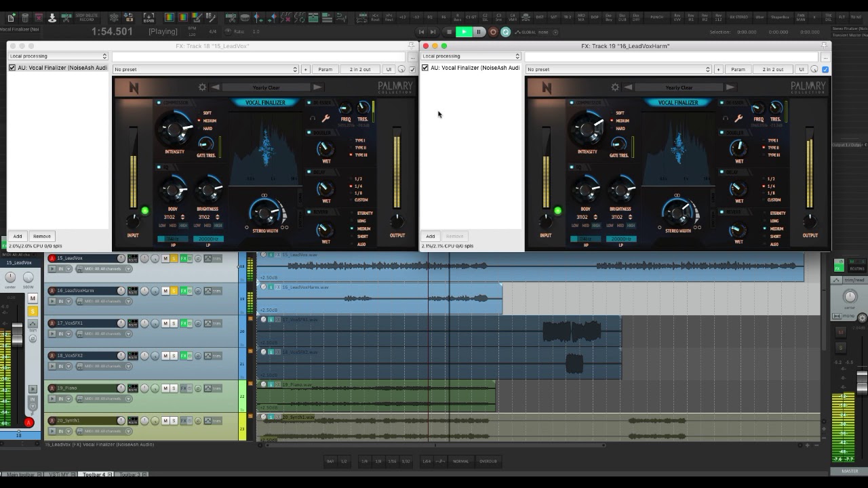868x488 pixels.
Task: Click Add button in Track 18 FX window
Action: point(18,237)
